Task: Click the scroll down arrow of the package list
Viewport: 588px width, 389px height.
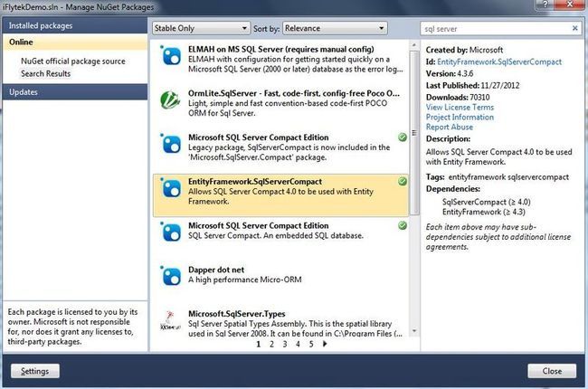Action: click(414, 331)
